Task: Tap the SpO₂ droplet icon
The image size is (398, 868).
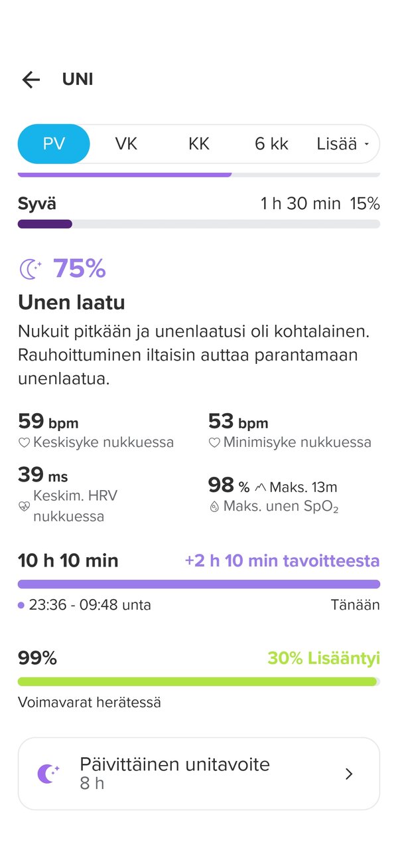Action: click(x=214, y=507)
